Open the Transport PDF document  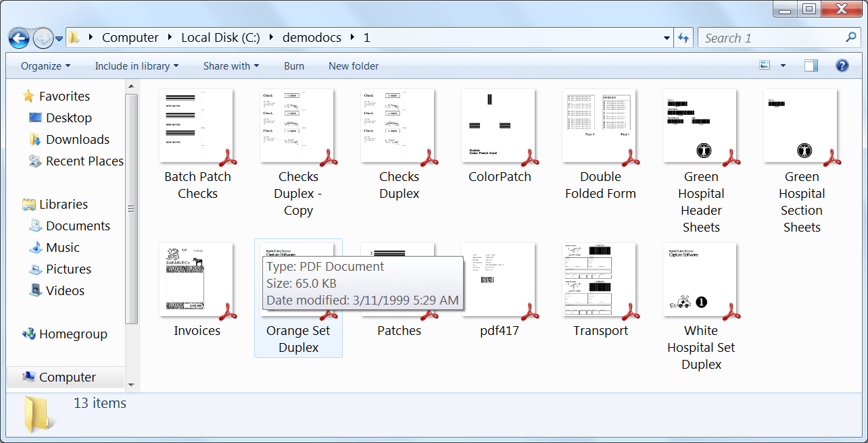tap(599, 280)
